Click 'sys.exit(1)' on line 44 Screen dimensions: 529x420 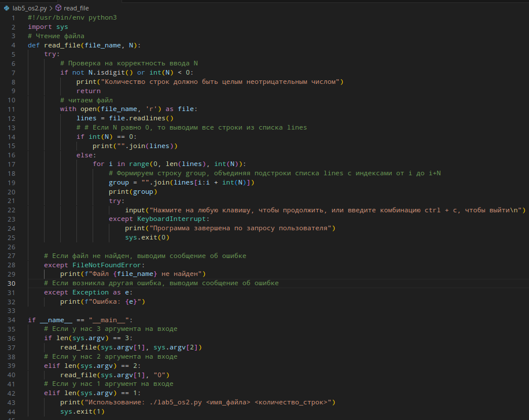coord(82,411)
